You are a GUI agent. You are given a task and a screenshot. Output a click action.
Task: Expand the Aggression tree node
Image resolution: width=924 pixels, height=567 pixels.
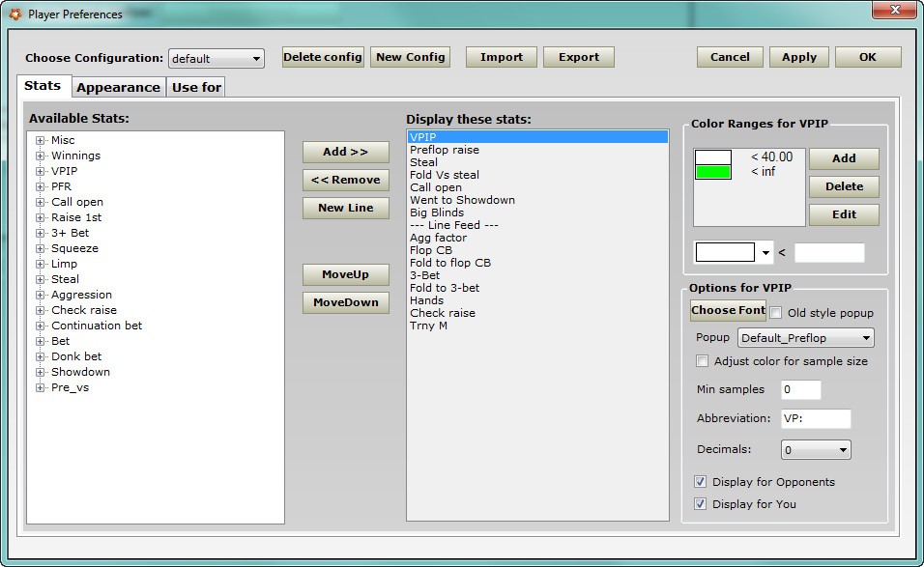point(40,295)
